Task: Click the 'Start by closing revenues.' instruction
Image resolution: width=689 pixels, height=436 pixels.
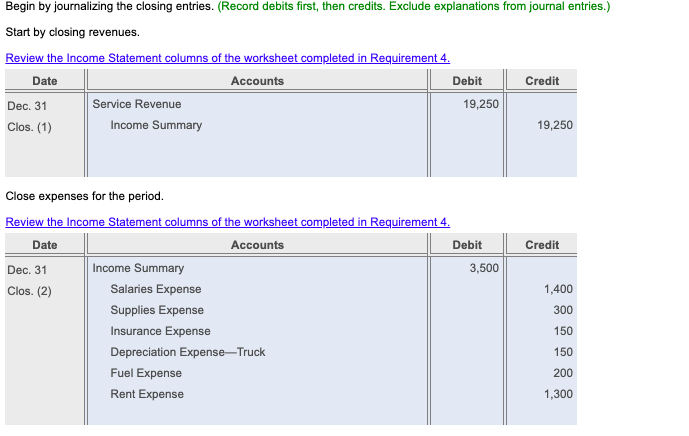Action: tap(73, 32)
